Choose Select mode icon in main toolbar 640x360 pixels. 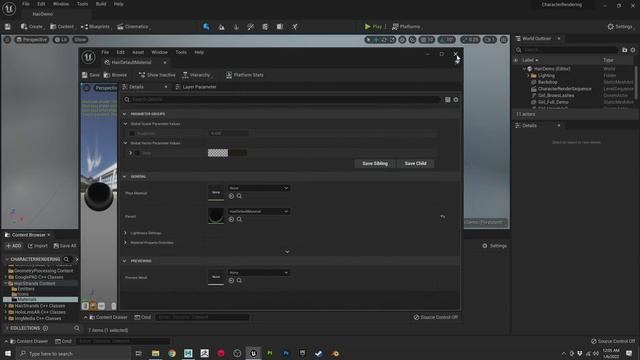[x=207, y=27]
